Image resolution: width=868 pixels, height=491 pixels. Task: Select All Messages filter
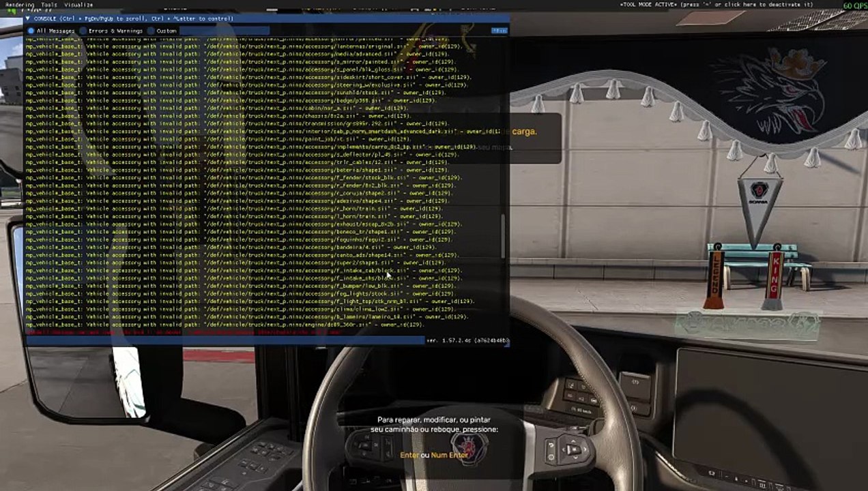51,31
